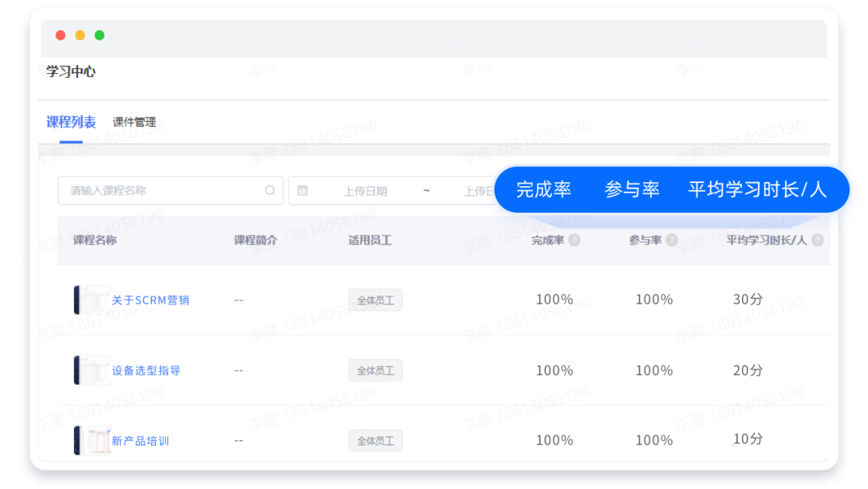Click the yellow minimize window button
This screenshot has width=868, height=489.
[x=80, y=35]
